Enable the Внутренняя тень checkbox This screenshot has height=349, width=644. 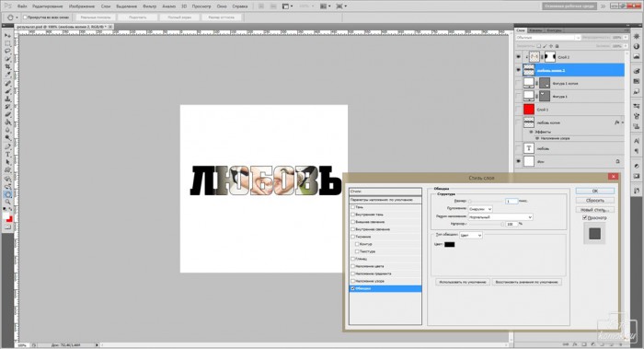(352, 215)
